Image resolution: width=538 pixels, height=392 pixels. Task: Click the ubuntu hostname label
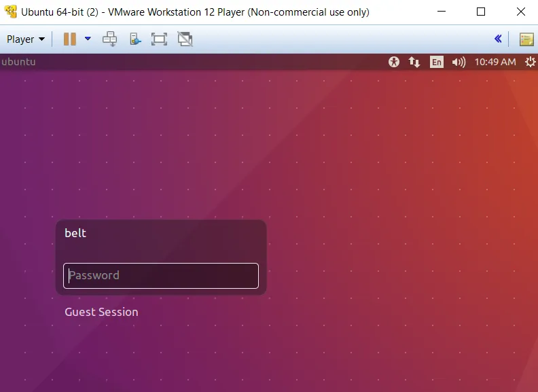point(18,62)
